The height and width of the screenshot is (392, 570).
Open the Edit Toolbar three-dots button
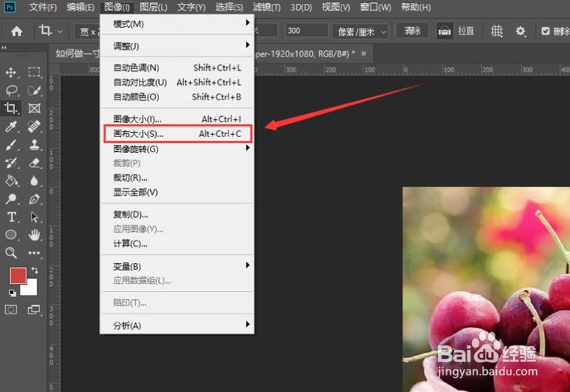(x=34, y=253)
